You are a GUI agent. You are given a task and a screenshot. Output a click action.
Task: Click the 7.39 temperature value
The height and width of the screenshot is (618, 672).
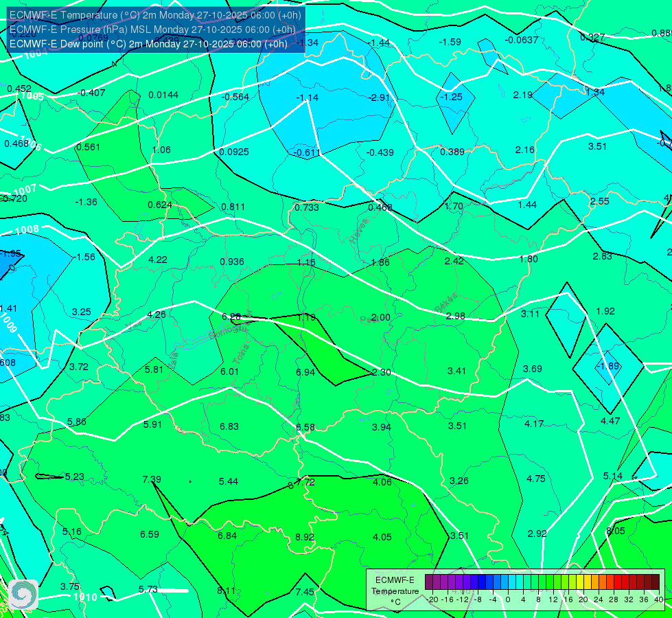pos(152,479)
